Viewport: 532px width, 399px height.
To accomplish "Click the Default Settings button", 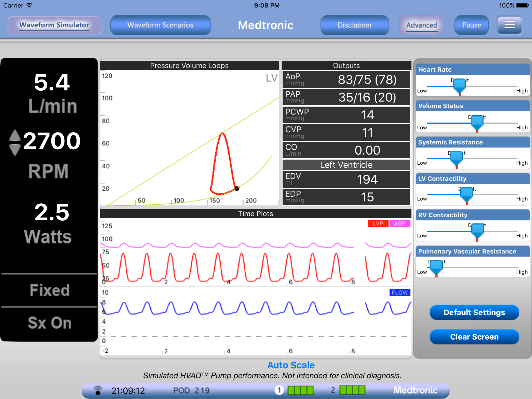I will pos(474,312).
